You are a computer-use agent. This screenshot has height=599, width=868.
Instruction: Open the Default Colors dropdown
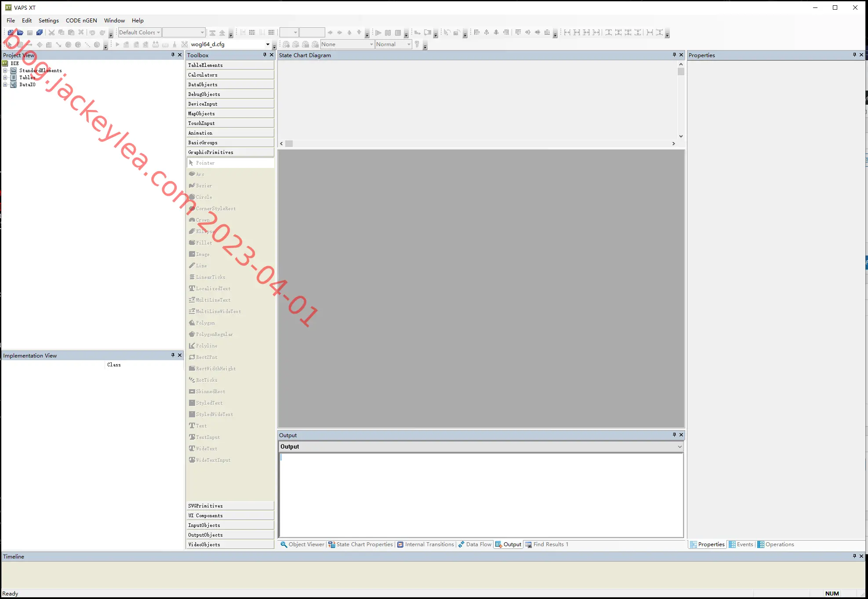pyautogui.click(x=139, y=33)
